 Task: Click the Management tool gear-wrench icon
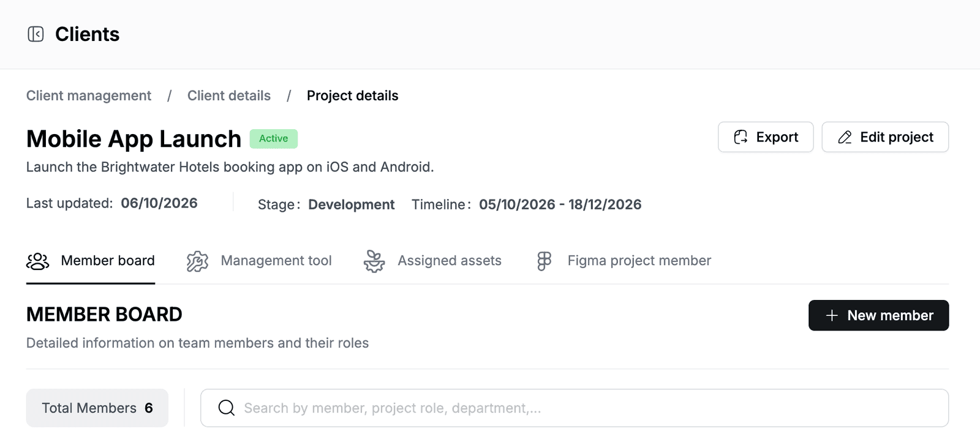pyautogui.click(x=197, y=261)
